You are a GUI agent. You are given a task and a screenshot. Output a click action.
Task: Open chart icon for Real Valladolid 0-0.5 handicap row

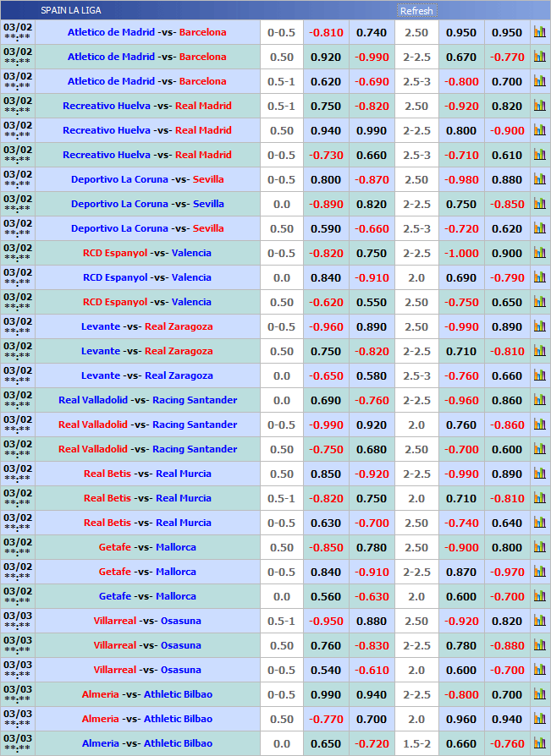(539, 425)
